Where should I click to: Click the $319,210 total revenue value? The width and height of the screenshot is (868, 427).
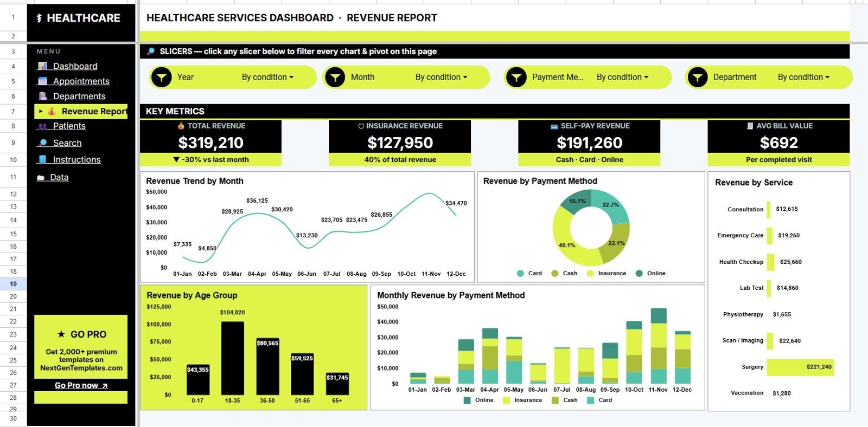click(211, 143)
